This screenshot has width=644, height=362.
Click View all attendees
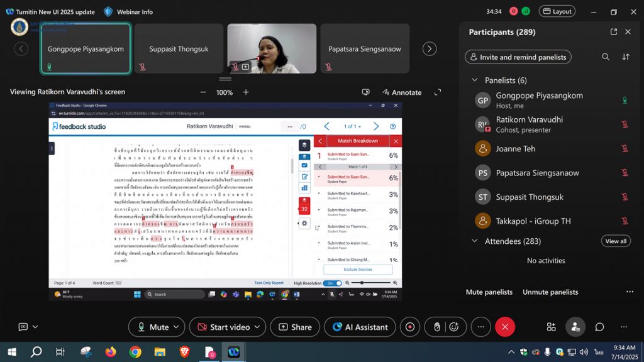click(x=615, y=241)
